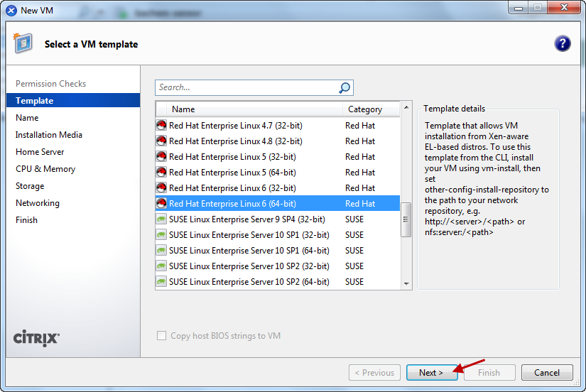Click SUSE icon beside Server 9 SP4 (32-bit)
The width and height of the screenshot is (586, 392).
tap(161, 219)
